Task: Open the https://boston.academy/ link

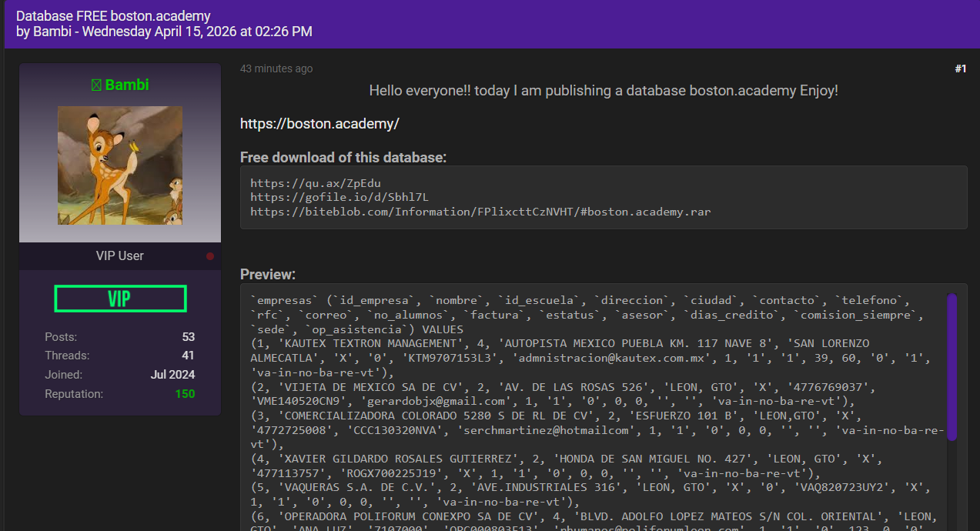Action: coord(319,124)
